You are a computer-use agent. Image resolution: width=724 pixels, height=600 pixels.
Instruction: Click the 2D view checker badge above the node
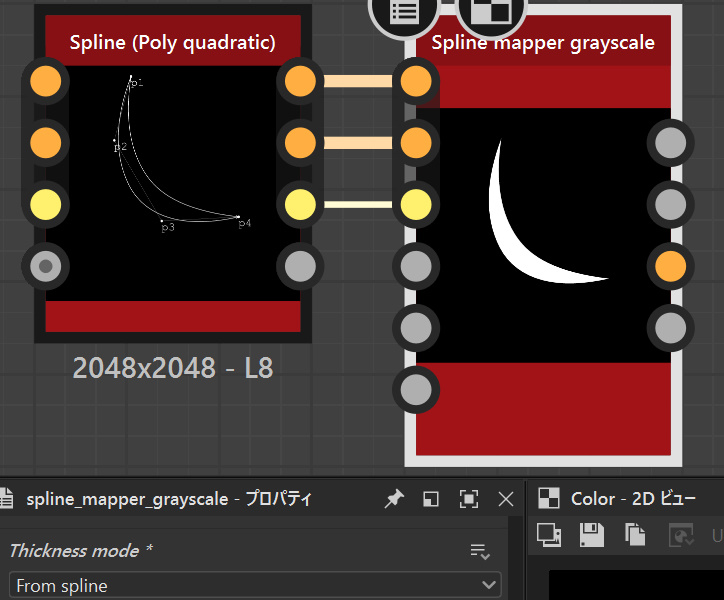[491, 12]
